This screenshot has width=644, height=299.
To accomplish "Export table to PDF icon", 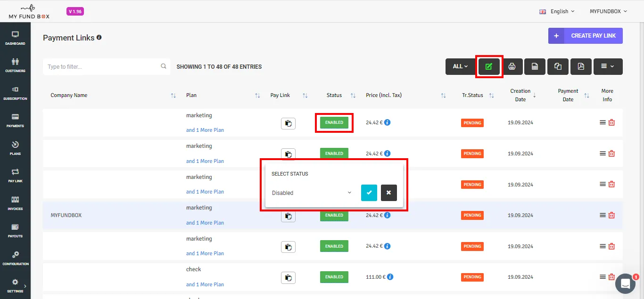I will [x=581, y=66].
